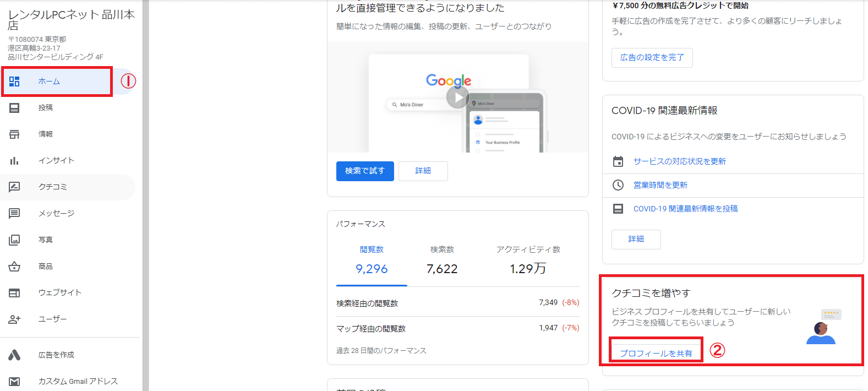868x391 pixels.
Task: Click the メッセージ chat icon
Action: point(14,214)
